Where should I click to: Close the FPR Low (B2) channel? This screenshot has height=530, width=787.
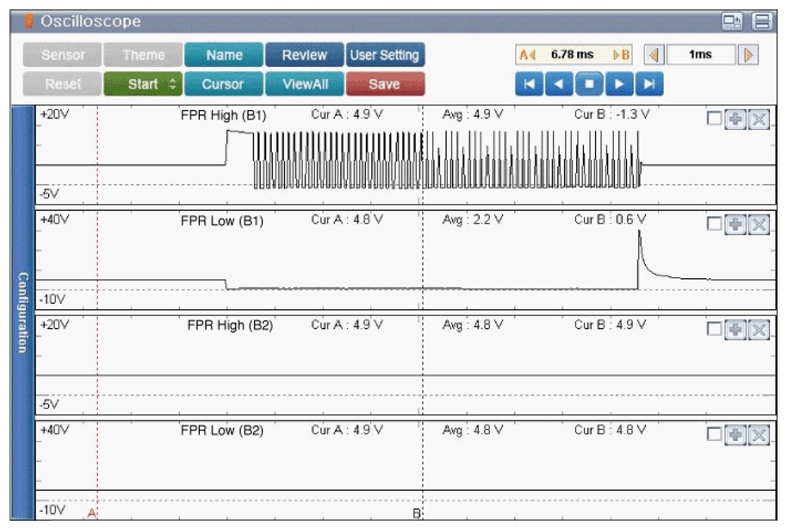pos(759,435)
